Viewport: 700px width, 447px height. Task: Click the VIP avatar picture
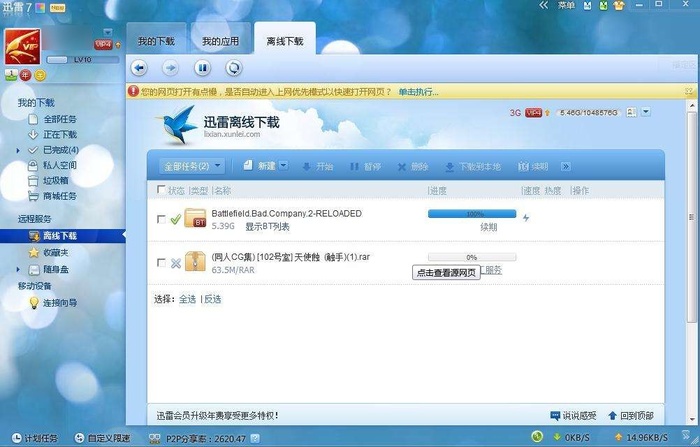(x=22, y=47)
